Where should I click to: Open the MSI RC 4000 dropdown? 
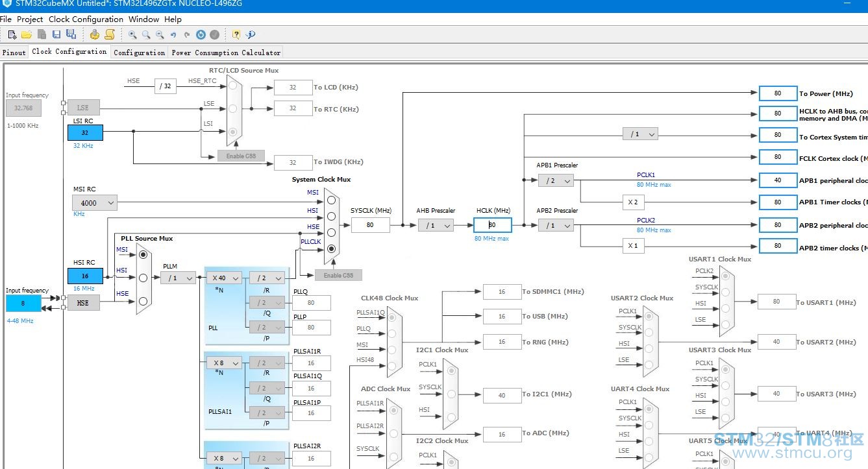tap(95, 203)
